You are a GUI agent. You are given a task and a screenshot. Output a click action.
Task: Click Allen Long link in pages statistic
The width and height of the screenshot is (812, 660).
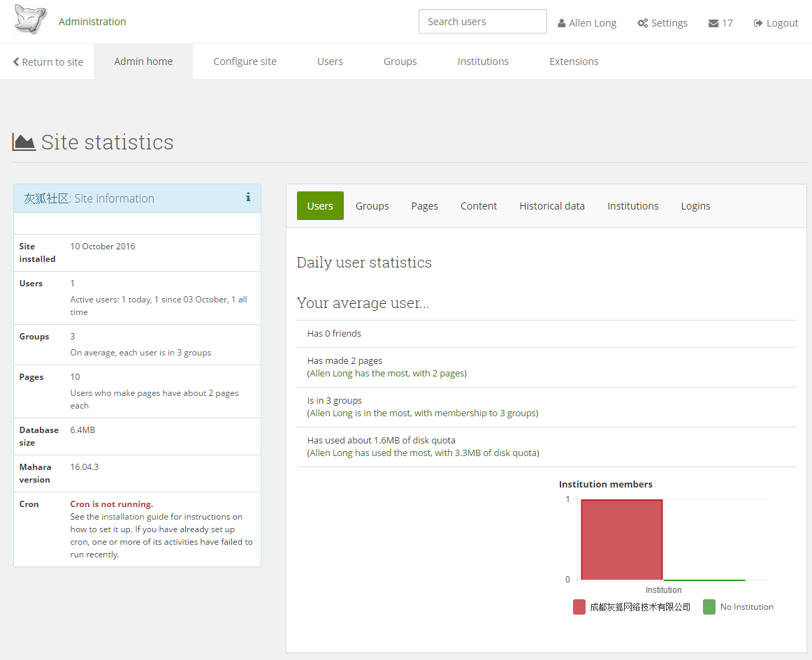(333, 374)
